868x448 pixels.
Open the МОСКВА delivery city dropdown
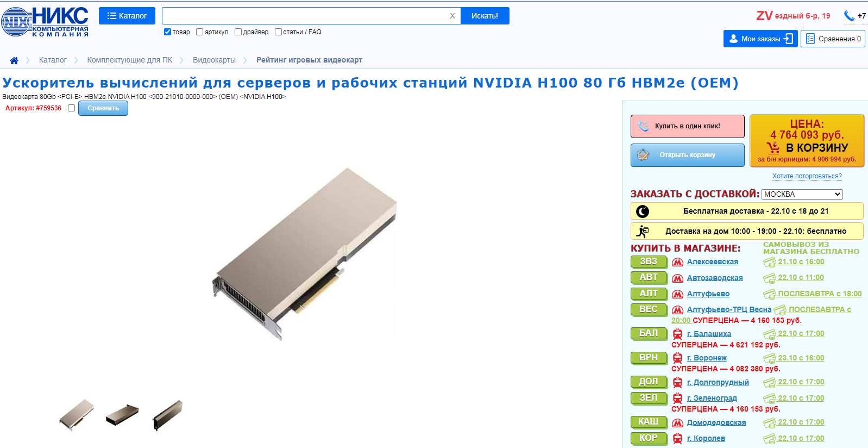(x=802, y=194)
